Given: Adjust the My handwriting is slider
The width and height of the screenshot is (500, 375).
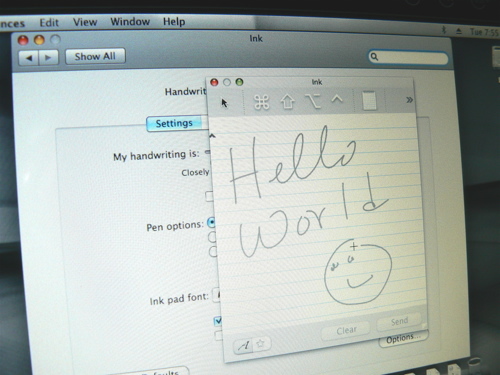Looking at the screenshot, I should [x=208, y=152].
